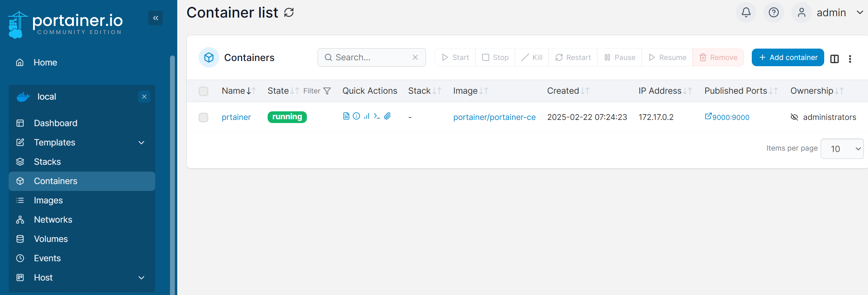Viewport: 868px width, 295px height.
Task: Check the prtainer container row checkbox
Action: (x=203, y=118)
